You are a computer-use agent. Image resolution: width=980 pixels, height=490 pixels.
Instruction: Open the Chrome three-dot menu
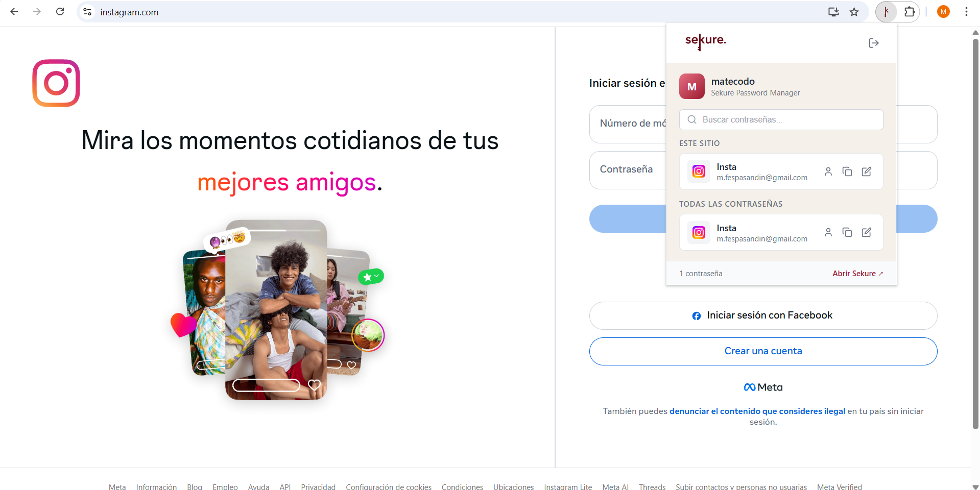[966, 12]
